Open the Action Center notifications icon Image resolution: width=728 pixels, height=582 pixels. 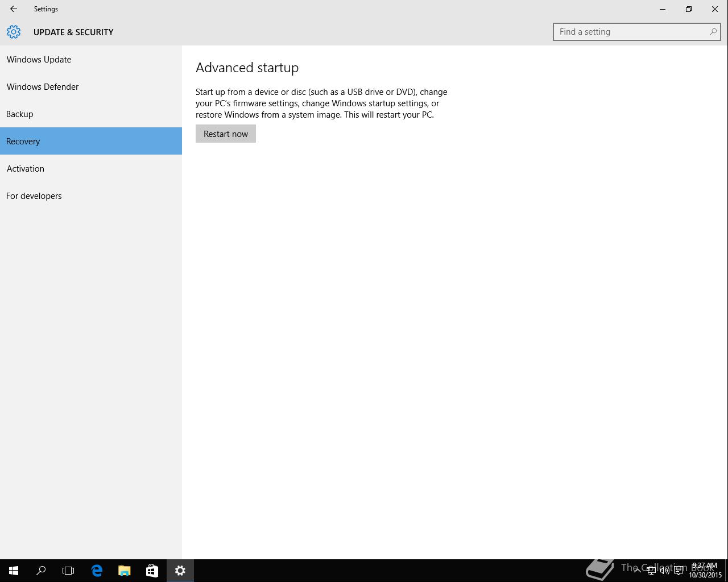coord(679,571)
